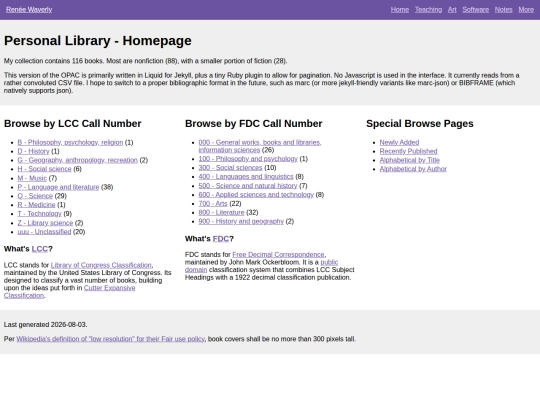Click the Personal Library - Homepage heading

(x=98, y=41)
